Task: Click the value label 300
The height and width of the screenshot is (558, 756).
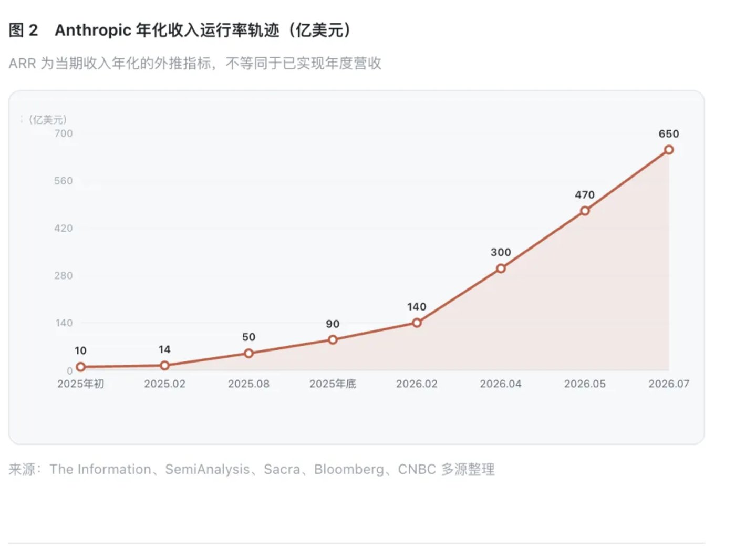Action: click(501, 252)
